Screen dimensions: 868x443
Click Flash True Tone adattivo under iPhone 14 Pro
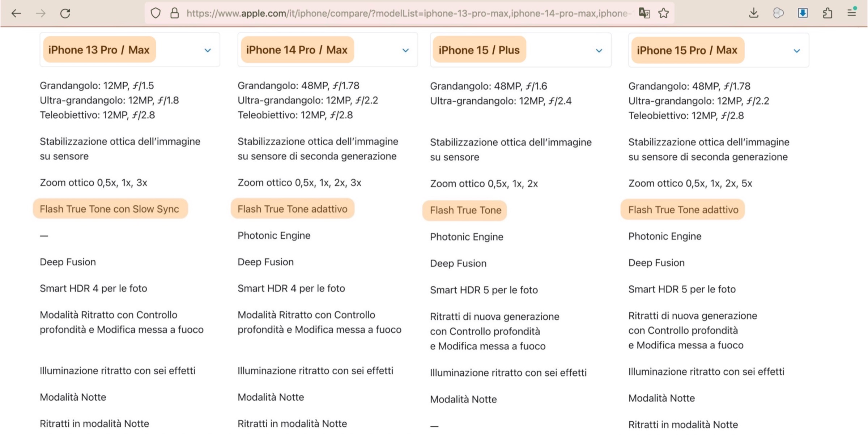pos(292,209)
